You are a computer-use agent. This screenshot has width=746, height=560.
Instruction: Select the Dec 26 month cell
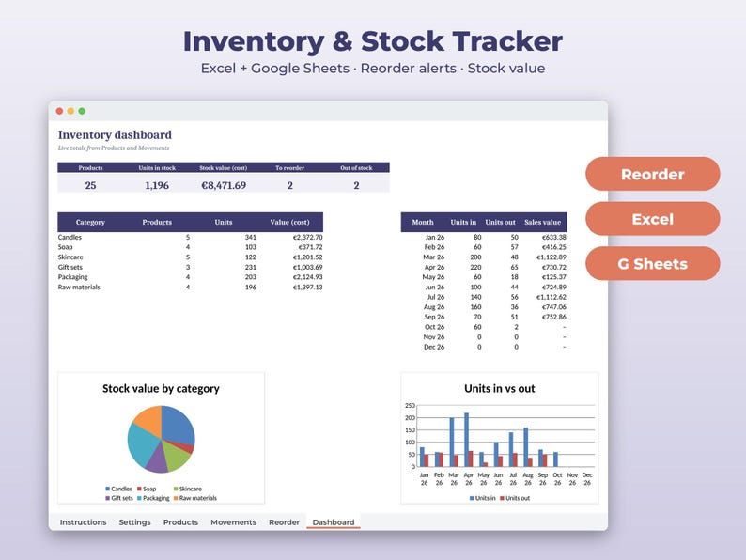(434, 347)
